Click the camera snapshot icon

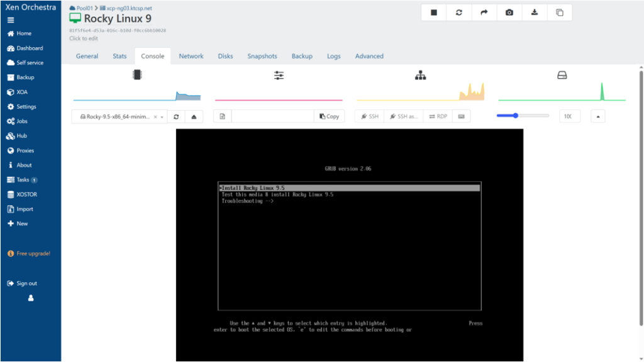[x=509, y=13]
